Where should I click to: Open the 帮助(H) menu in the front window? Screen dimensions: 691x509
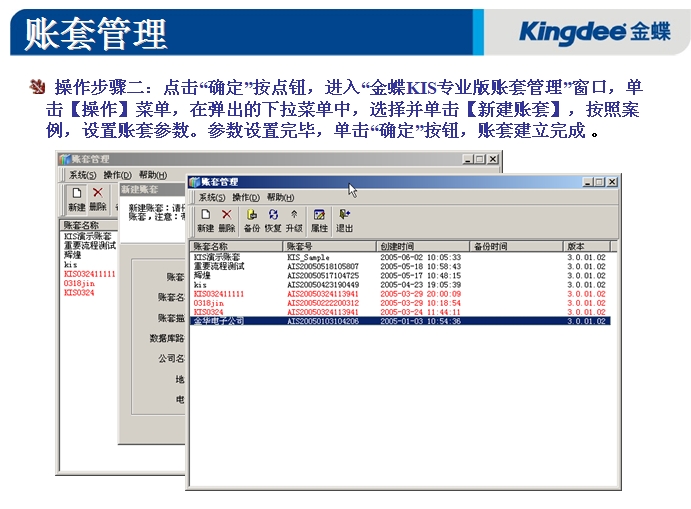point(280,197)
